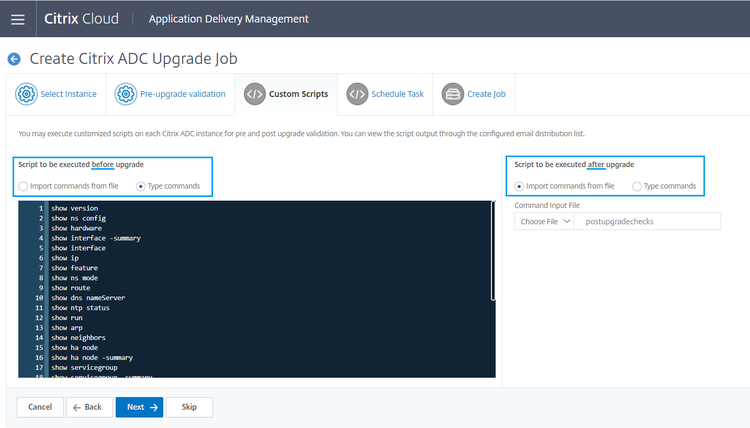Click line 'show neighbors' in editor
The image size is (750, 428).
78,338
